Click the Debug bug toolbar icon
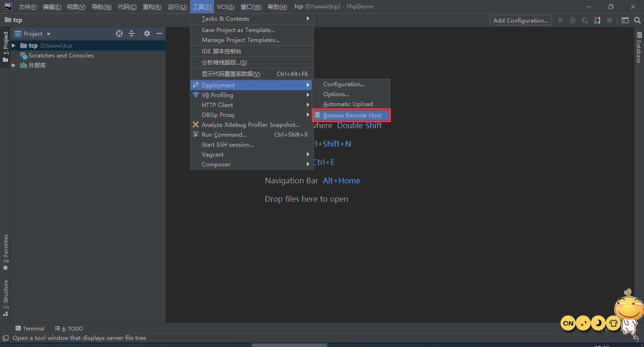Viewport: 644px width, 347px height. pyautogui.click(x=573, y=20)
